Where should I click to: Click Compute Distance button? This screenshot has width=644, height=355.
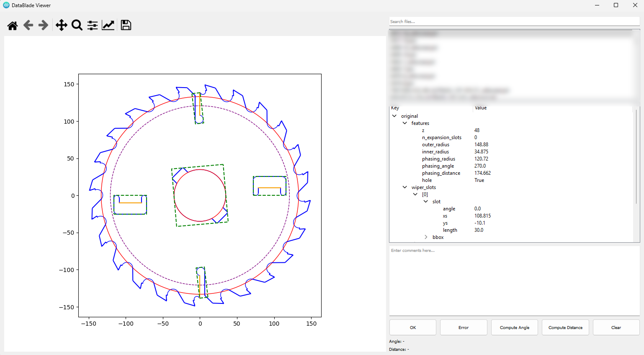tap(565, 327)
